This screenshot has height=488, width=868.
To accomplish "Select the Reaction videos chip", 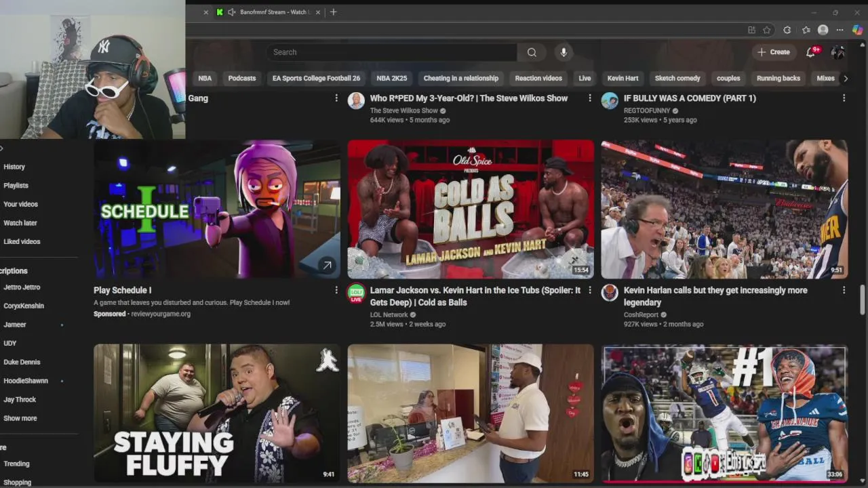I will [538, 78].
